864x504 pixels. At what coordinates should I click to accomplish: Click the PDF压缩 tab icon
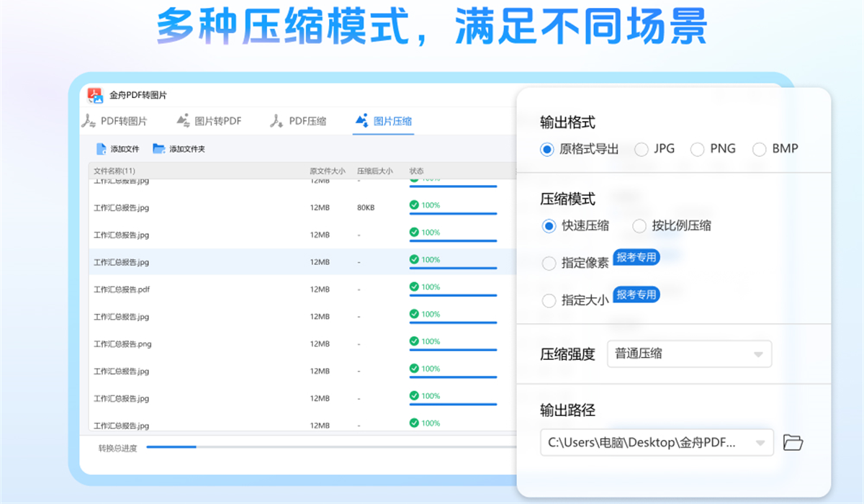click(x=276, y=121)
